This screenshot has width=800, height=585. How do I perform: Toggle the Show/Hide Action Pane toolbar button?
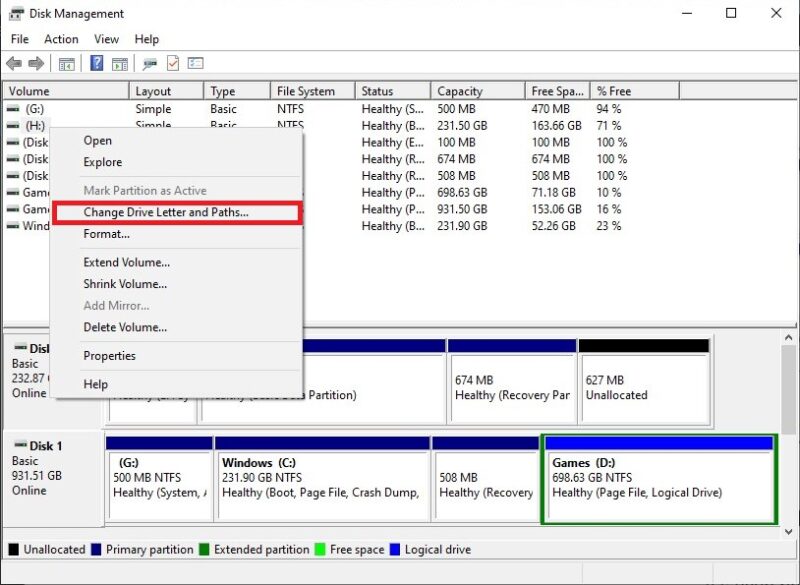121,63
